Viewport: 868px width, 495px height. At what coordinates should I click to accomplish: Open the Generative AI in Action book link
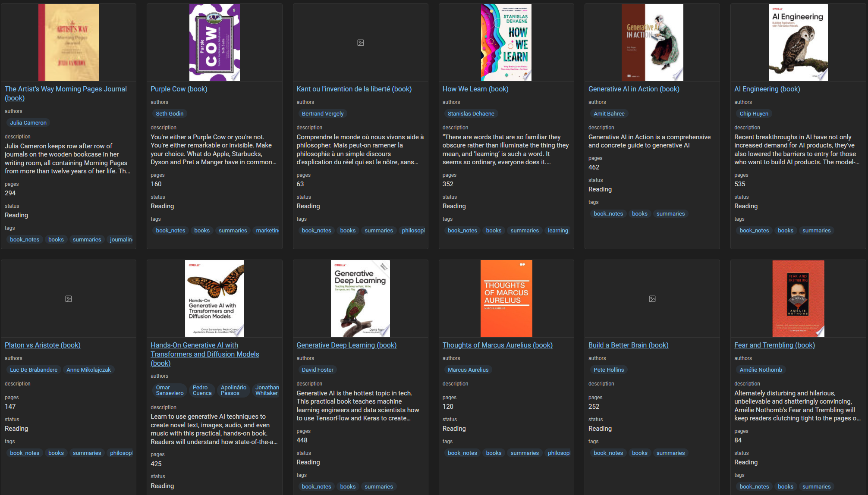(634, 89)
